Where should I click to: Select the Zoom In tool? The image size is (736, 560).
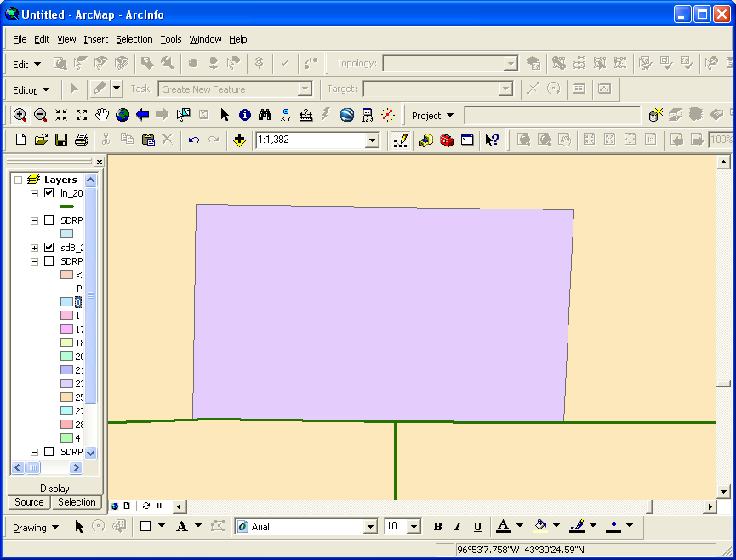(x=20, y=115)
